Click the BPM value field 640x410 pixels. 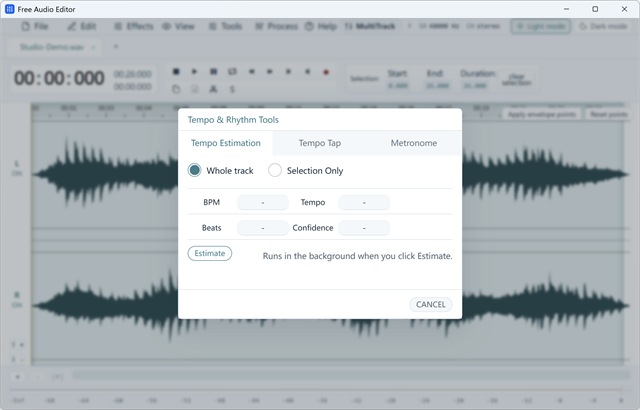pyautogui.click(x=263, y=202)
